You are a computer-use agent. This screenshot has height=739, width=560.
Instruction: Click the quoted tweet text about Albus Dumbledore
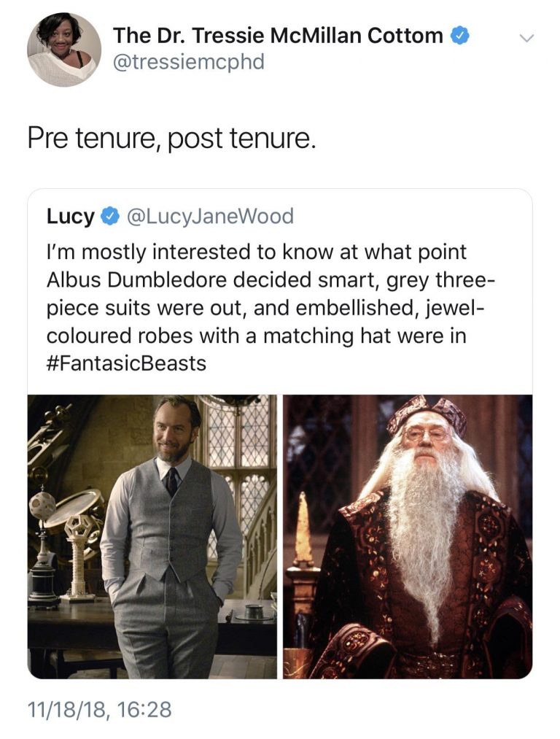click(x=270, y=307)
